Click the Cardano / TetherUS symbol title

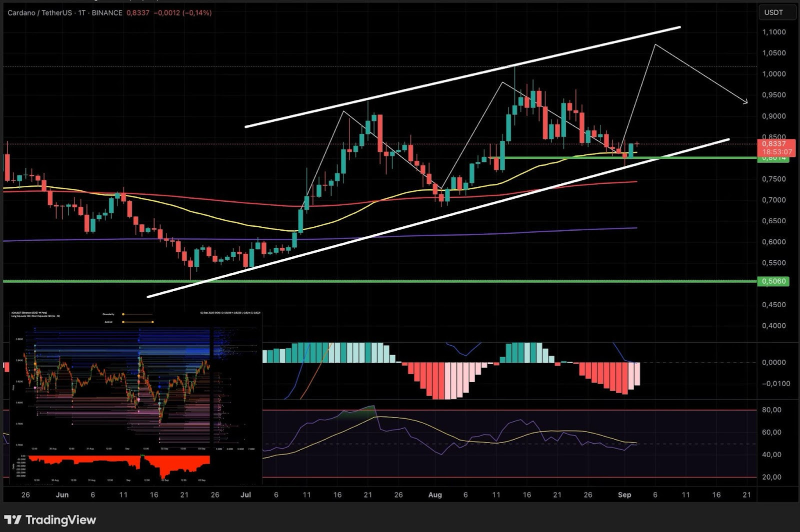click(x=39, y=12)
